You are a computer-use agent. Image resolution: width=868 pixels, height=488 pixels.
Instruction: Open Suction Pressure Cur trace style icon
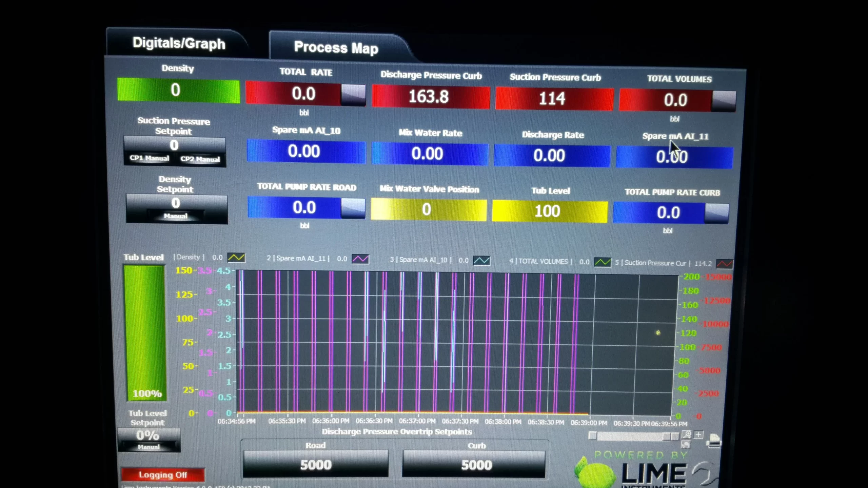pos(724,264)
